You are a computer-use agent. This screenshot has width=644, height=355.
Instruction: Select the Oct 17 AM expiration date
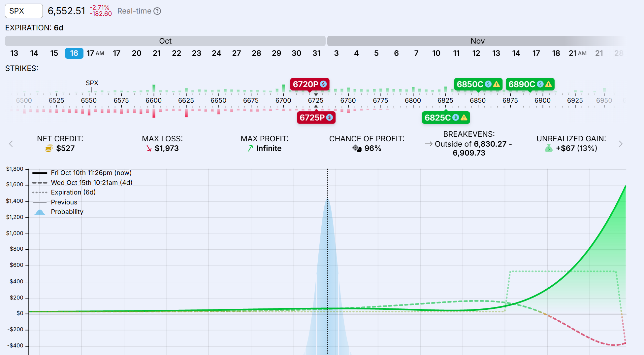(x=95, y=53)
